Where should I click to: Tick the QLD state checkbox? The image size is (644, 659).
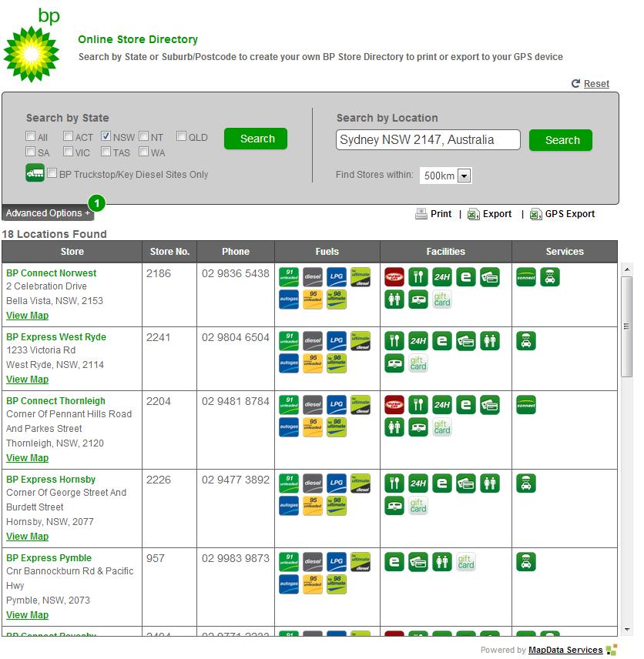(x=181, y=137)
